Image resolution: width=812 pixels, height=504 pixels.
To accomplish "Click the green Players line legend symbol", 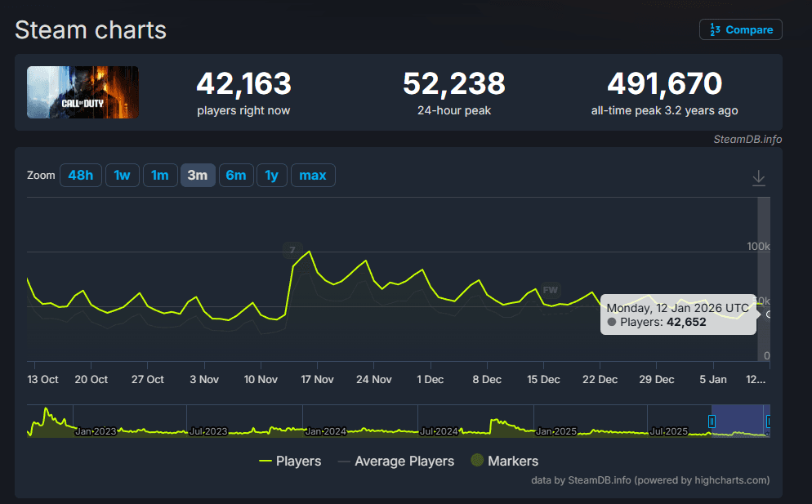I will click(x=265, y=461).
